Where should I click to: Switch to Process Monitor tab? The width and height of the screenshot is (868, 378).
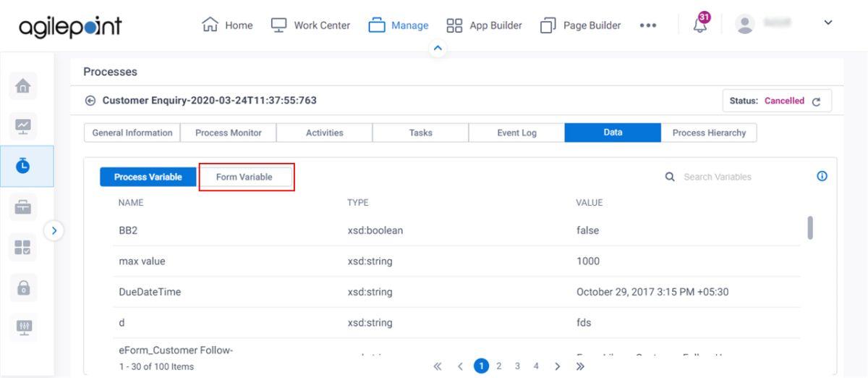click(x=229, y=133)
